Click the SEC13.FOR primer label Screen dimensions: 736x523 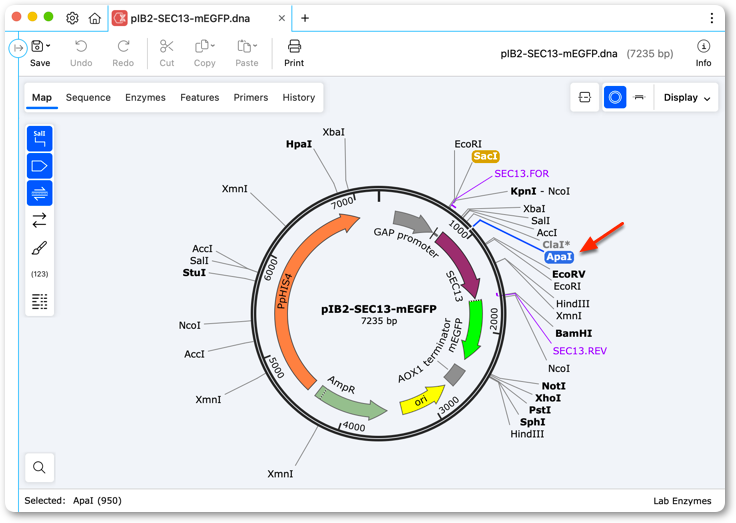point(521,174)
